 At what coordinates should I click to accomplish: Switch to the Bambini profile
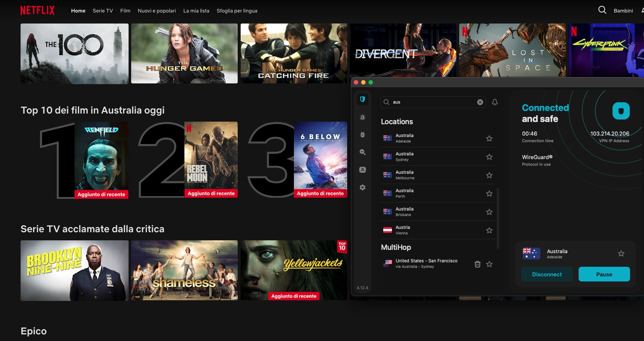pyautogui.click(x=623, y=11)
